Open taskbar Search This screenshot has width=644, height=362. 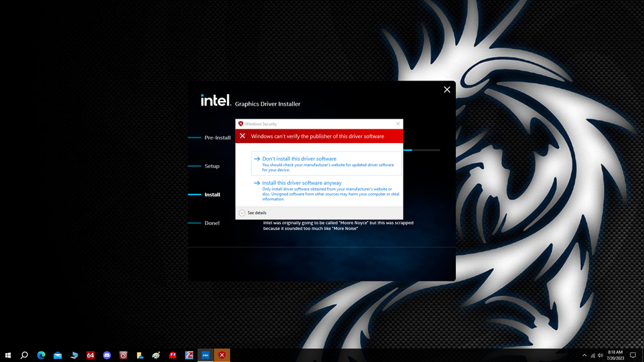click(x=24, y=355)
